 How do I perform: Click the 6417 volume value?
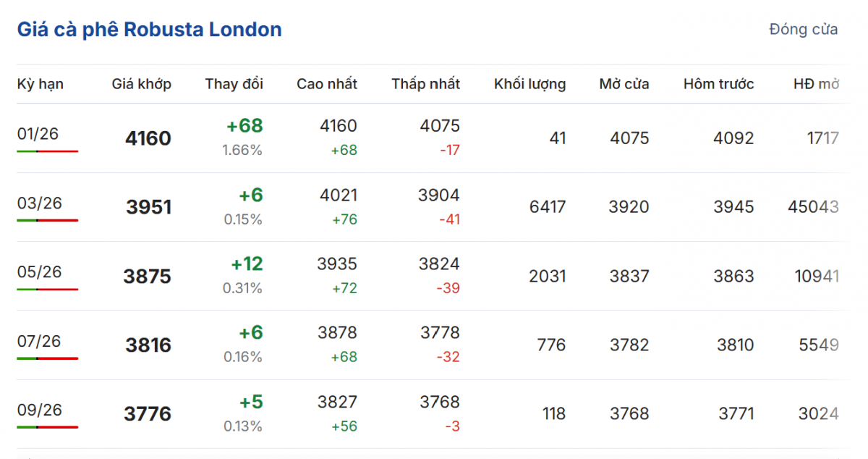[548, 207]
